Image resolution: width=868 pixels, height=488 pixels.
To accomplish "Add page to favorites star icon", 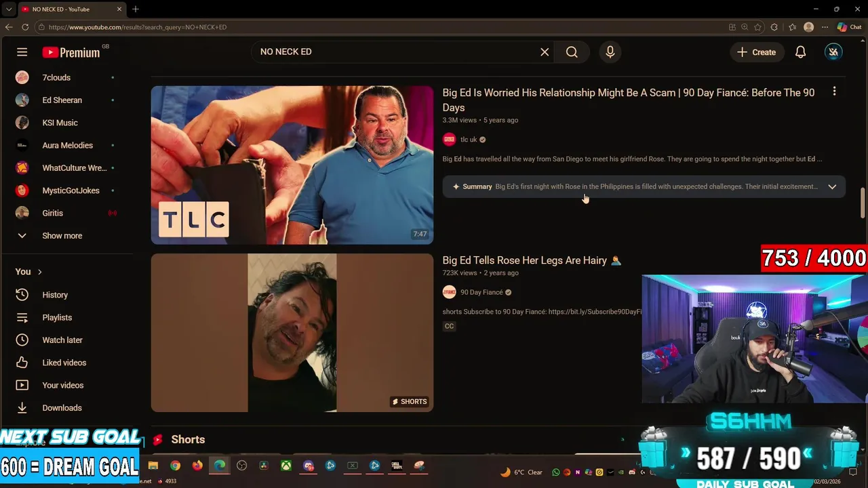I will [x=759, y=27].
